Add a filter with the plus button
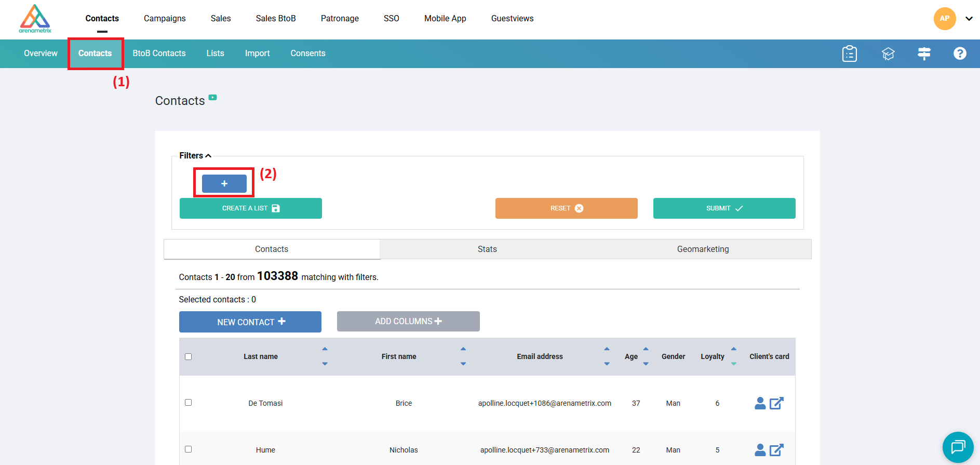 pyautogui.click(x=224, y=183)
